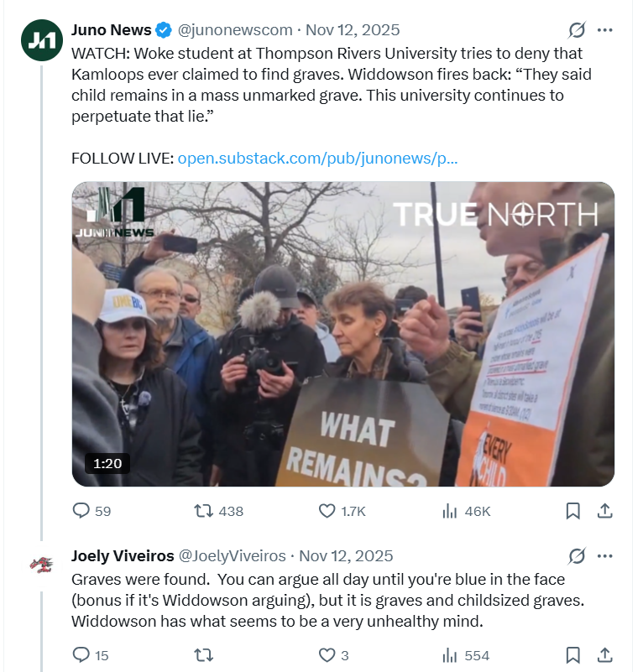Like the Juno News post
Image resolution: width=643 pixels, height=672 pixels.
click(x=327, y=511)
